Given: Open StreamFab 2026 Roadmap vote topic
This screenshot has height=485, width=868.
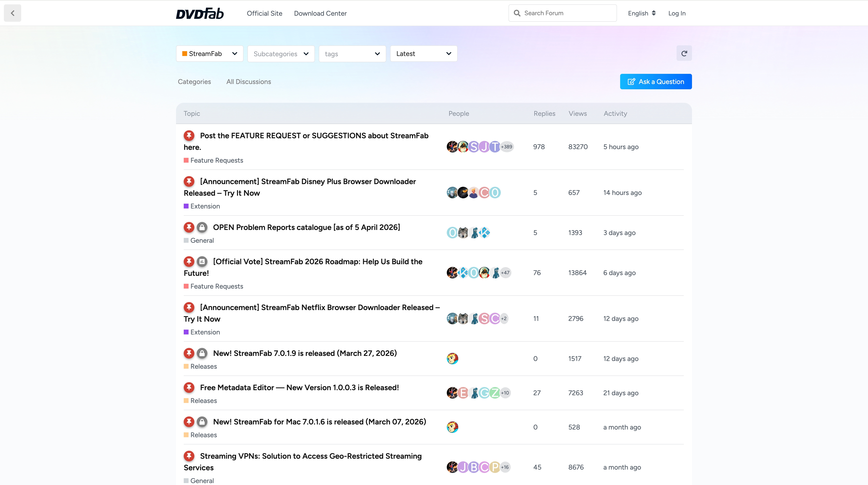Looking at the screenshot, I should (x=303, y=267).
